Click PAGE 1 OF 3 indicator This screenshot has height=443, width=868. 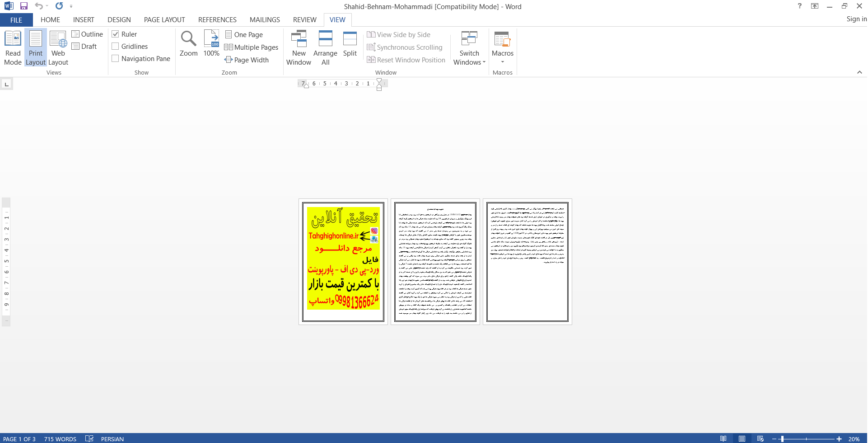point(19,439)
